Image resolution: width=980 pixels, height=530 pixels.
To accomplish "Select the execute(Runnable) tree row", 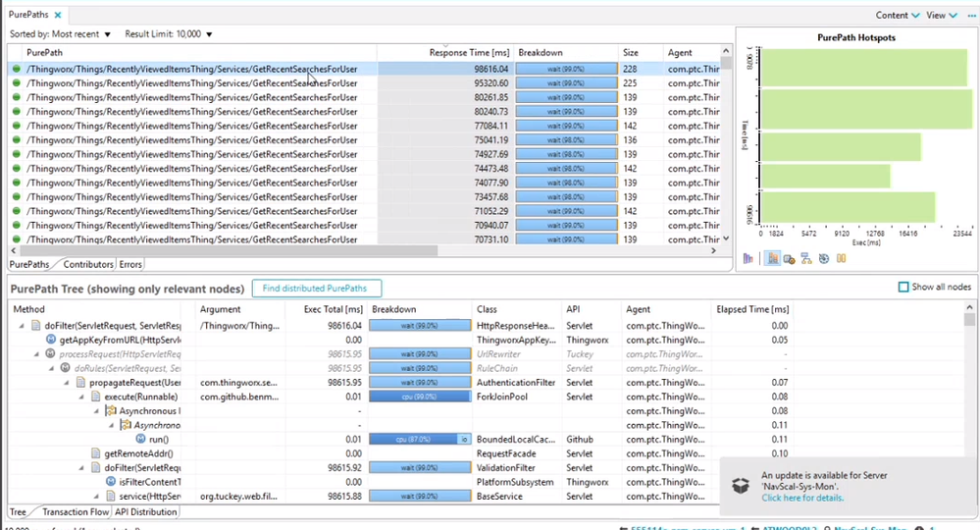I will tap(400, 397).
